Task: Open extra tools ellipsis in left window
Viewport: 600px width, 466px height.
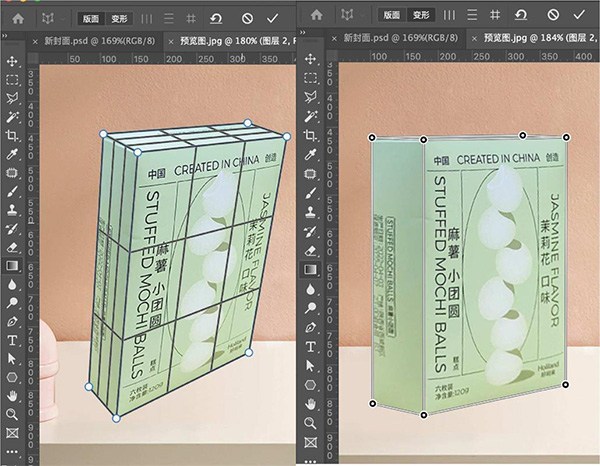Action: pyautogui.click(x=12, y=451)
